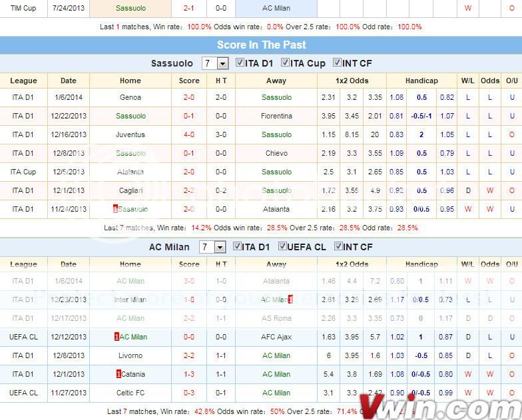The image size is (522, 420).
Task: Click red card badge in Inter Milan match row
Action: pos(290,300)
